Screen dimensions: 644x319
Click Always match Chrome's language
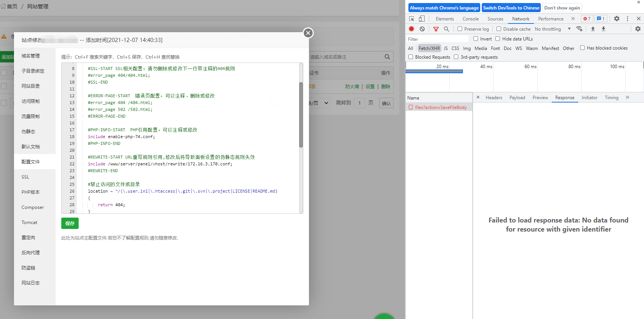coord(444,8)
